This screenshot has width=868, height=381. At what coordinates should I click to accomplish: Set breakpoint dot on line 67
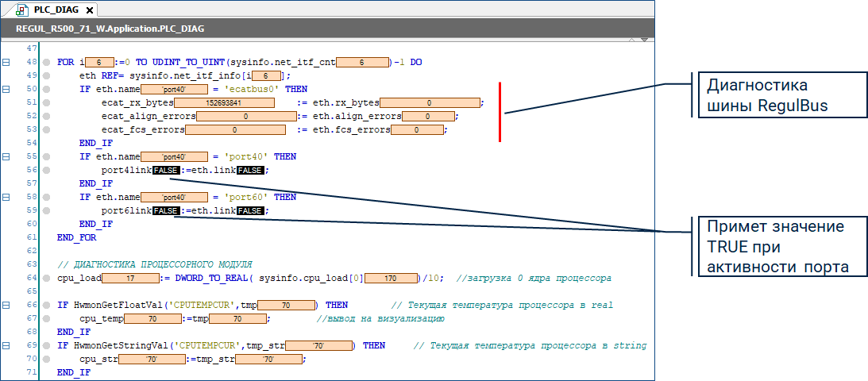click(47, 319)
